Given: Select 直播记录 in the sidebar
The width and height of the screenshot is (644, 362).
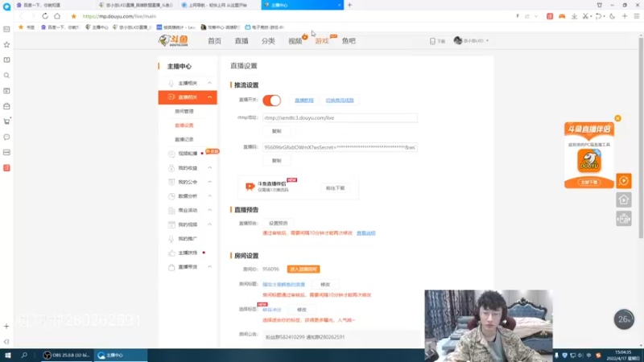Looking at the screenshot, I should pos(184,139).
